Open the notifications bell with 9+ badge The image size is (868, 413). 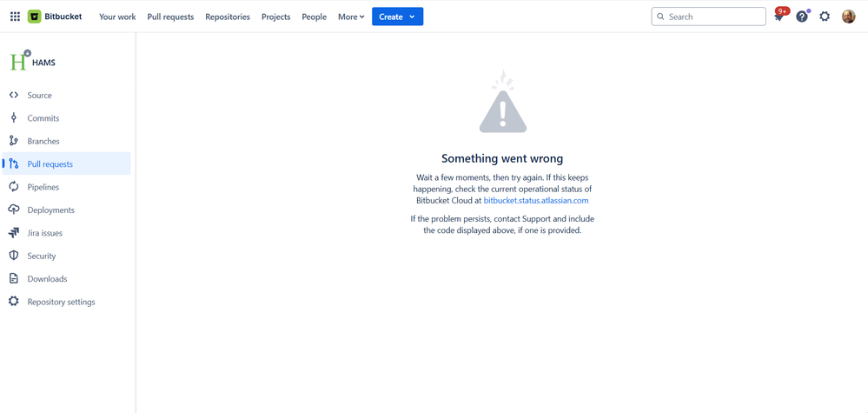coord(779,16)
